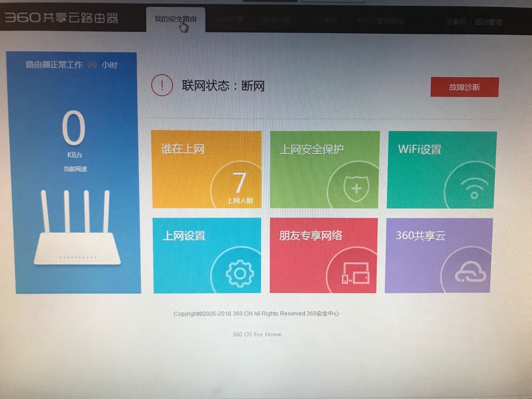Screen dimensions: 532x399
Task: Click the 路由器正常工作 20 小时 uptime text
Action: pyautogui.click(x=71, y=65)
